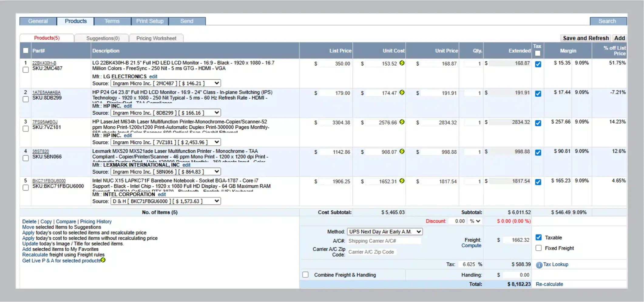The height and width of the screenshot is (302, 644).
Task: Click live cost icon beside unit cost 908.07
Action: pos(402,151)
